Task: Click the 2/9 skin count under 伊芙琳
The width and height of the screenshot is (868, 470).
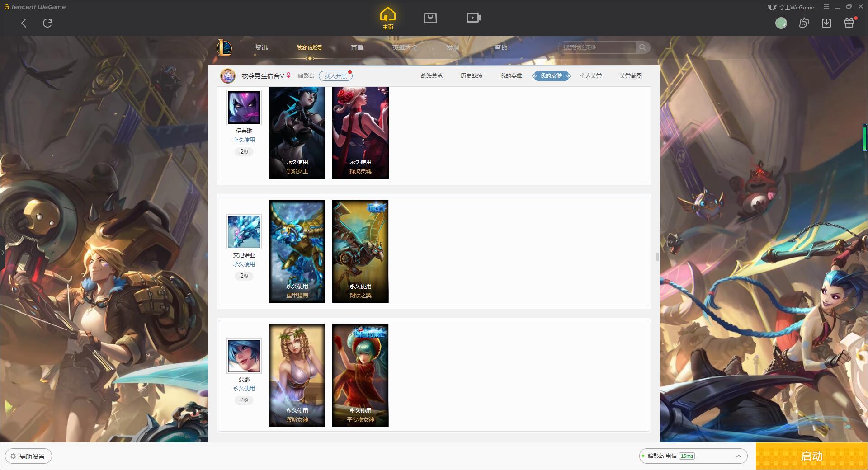Action: pos(244,151)
